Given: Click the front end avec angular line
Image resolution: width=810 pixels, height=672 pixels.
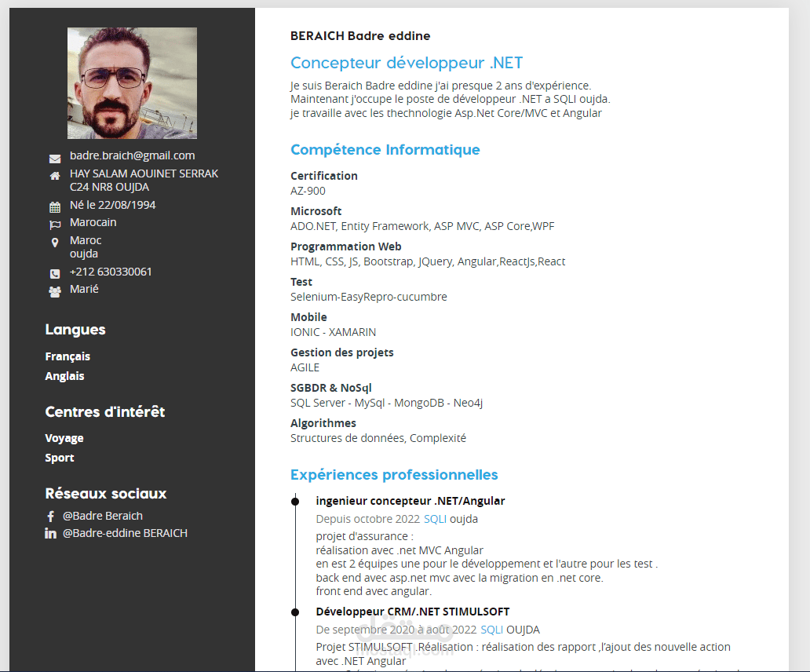Looking at the screenshot, I should point(374,591).
